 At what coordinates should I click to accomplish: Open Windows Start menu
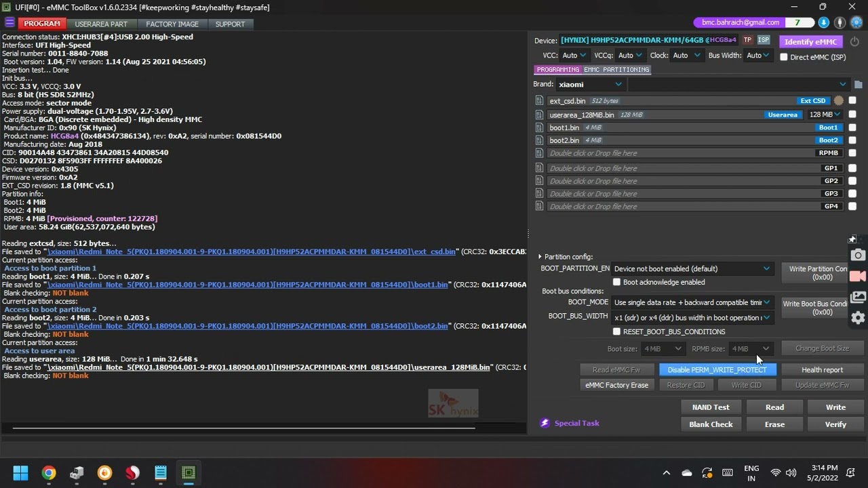click(20, 472)
